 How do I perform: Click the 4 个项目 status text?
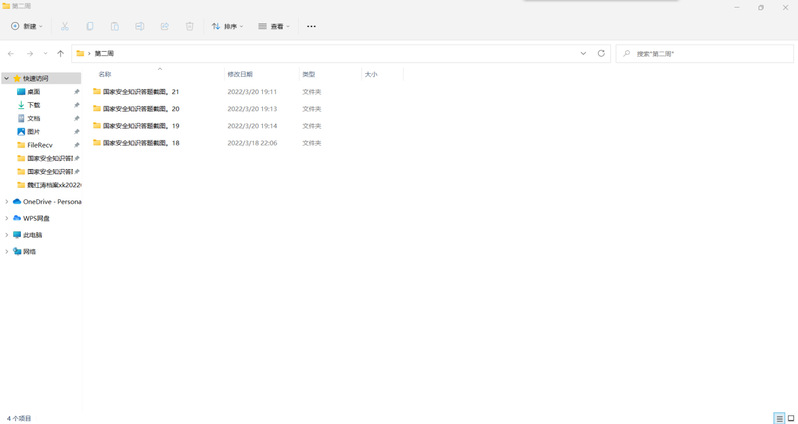19,418
